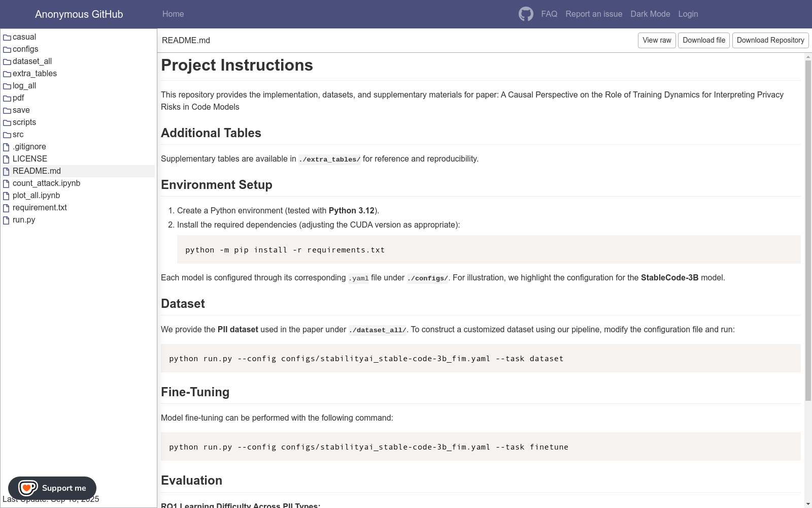This screenshot has width=812, height=508.
Task: Expand the pdf folder
Action: [18, 98]
